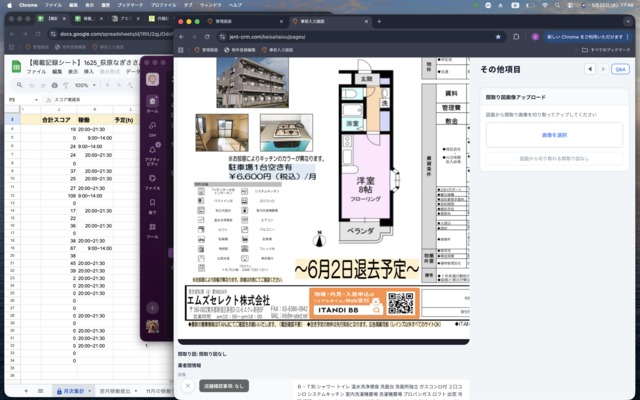Open Control Center in menu bar
This screenshot has width=640, height=400.
[571, 5]
